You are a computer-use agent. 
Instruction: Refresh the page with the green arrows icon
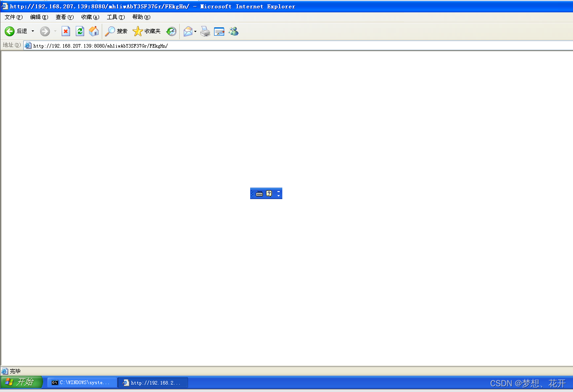(x=80, y=31)
